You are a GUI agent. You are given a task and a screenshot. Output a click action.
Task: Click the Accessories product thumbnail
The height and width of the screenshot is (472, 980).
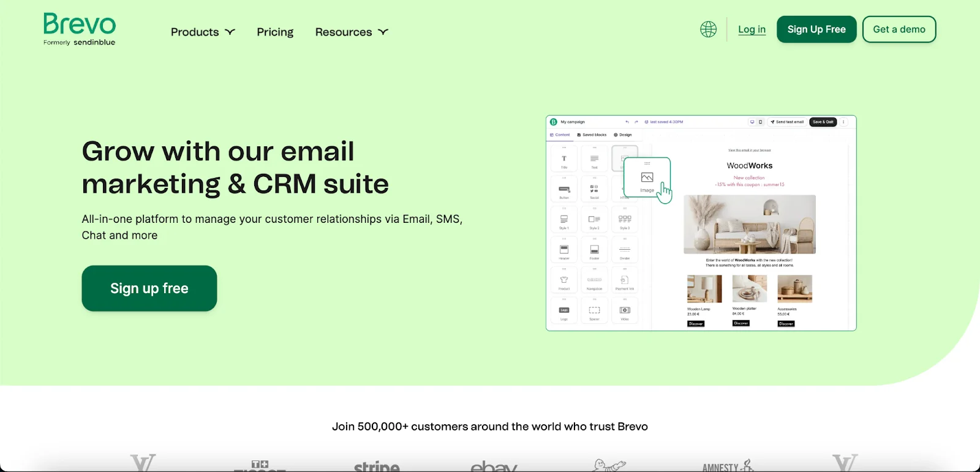[x=794, y=289]
